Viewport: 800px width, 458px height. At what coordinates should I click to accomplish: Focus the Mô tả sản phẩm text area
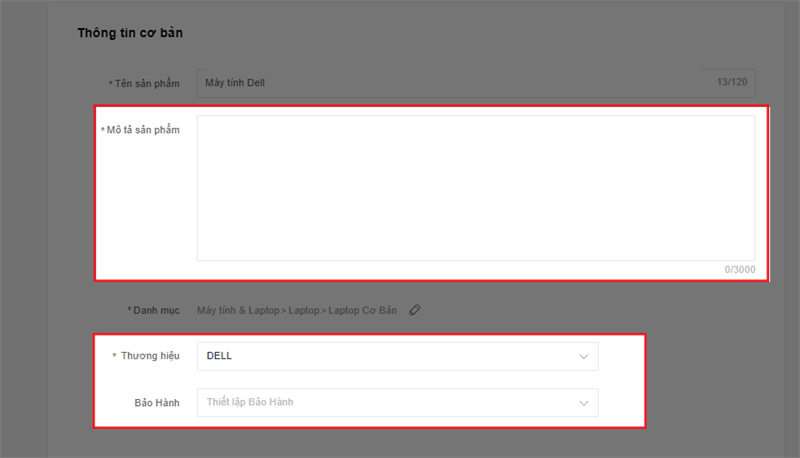pyautogui.click(x=476, y=188)
